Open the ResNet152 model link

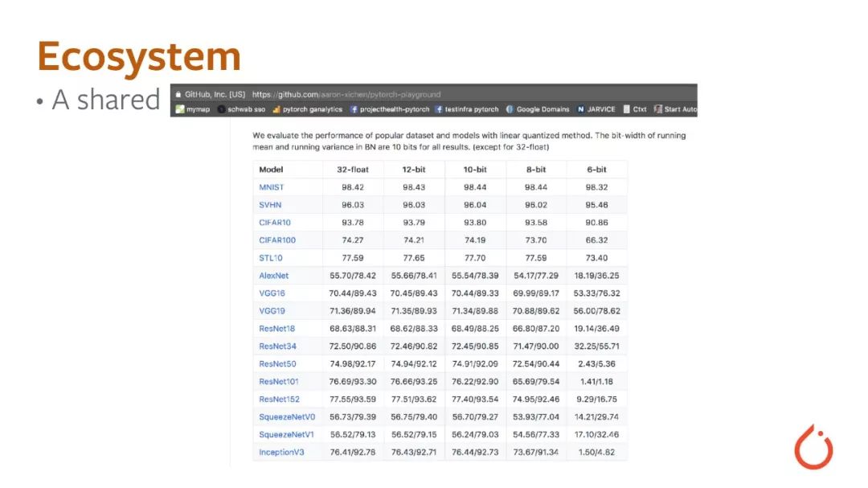pyautogui.click(x=279, y=400)
